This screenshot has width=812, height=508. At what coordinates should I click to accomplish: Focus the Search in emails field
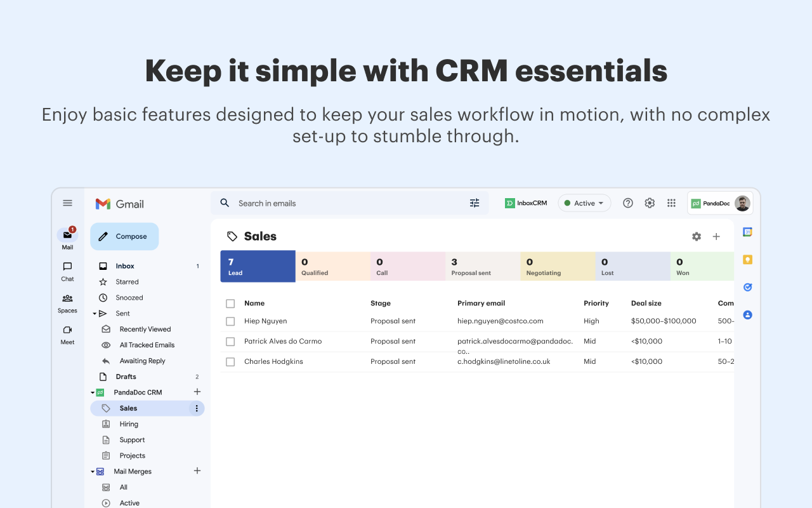(x=350, y=203)
